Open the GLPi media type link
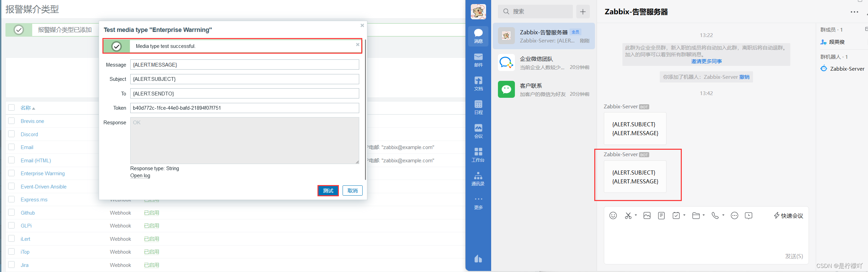The width and height of the screenshot is (868, 272). tap(26, 225)
